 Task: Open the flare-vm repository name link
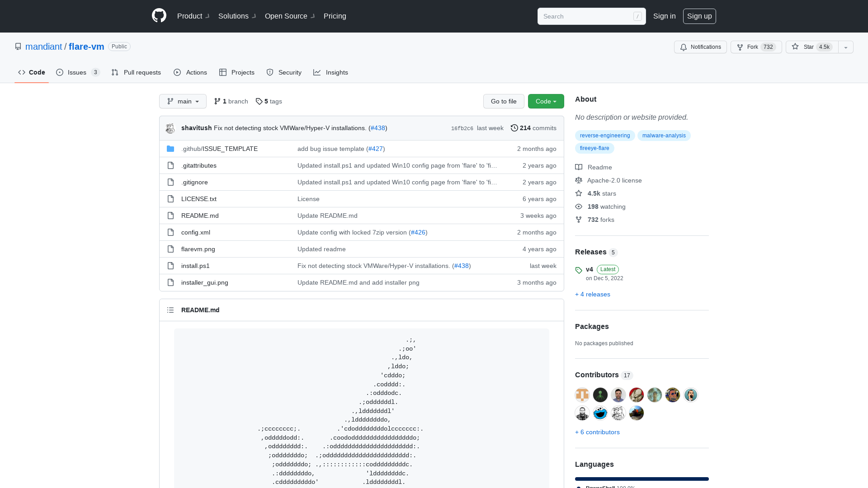(86, 47)
